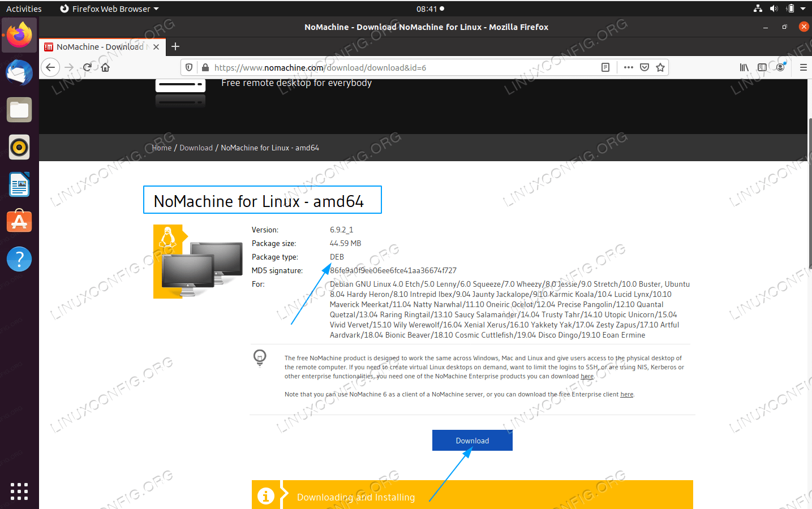Viewport: 812px width, 509px height.
Task: Click the NoMachine Linux product image
Action: tap(198, 261)
